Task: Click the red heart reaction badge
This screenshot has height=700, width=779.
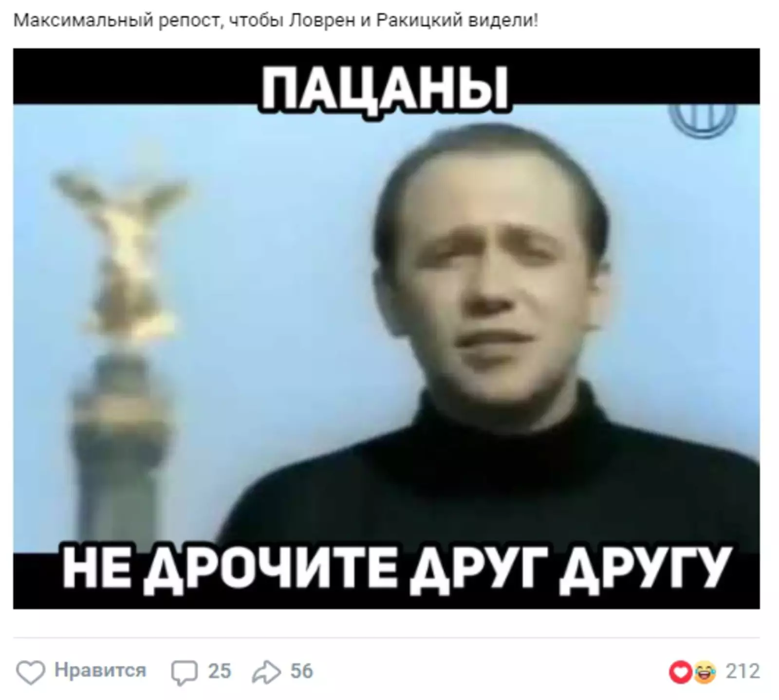Action: tap(680, 672)
